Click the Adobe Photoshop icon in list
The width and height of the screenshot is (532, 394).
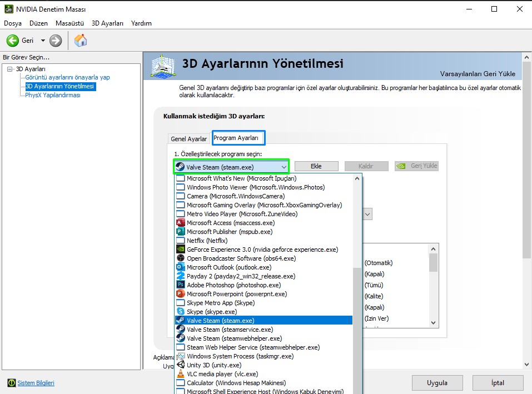[x=180, y=285]
